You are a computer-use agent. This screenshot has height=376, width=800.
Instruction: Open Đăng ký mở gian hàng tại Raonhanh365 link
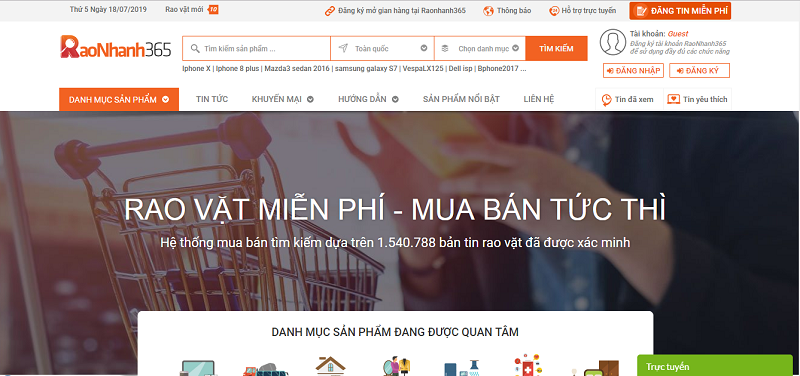tap(402, 11)
